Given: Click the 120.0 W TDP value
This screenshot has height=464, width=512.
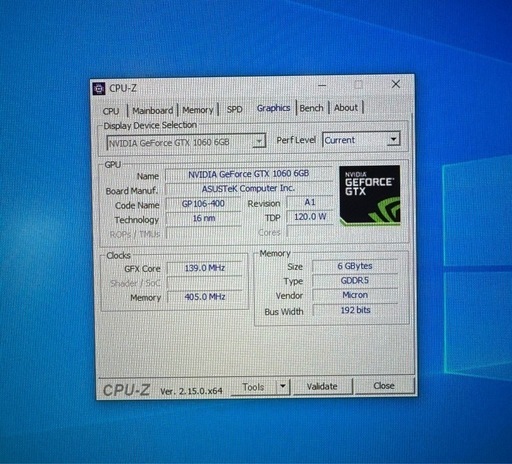Looking at the screenshot, I should point(310,217).
